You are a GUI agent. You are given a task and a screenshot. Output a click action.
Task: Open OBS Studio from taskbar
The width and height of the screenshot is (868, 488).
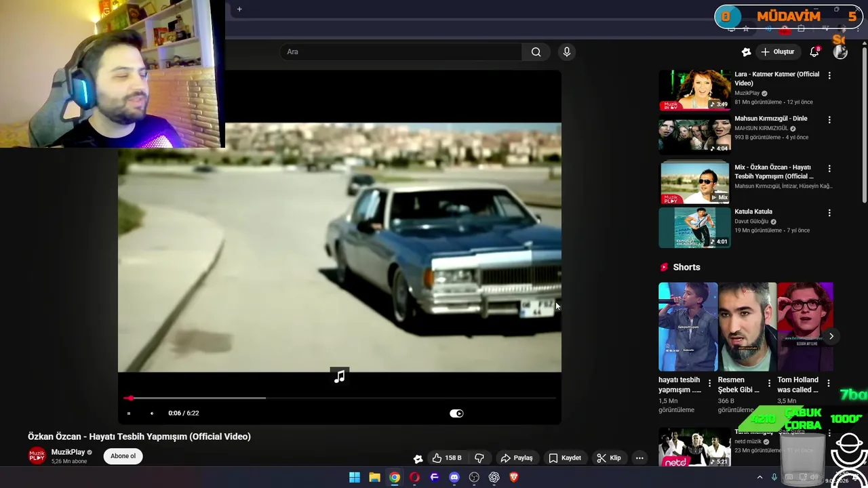coord(474,477)
